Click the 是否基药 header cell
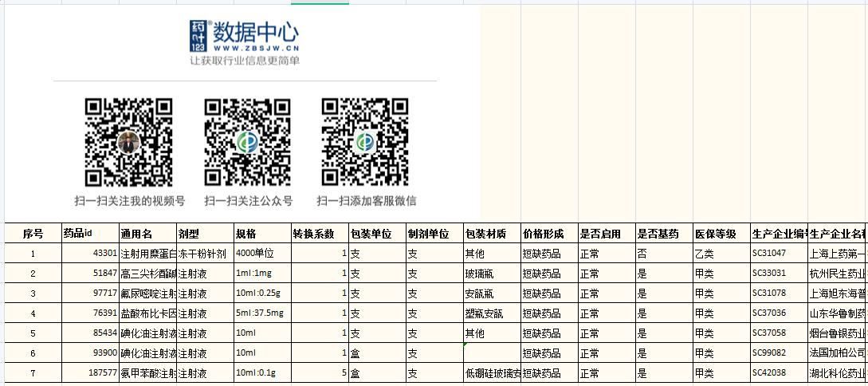Viewport: 868px width, 386px height. (x=664, y=234)
